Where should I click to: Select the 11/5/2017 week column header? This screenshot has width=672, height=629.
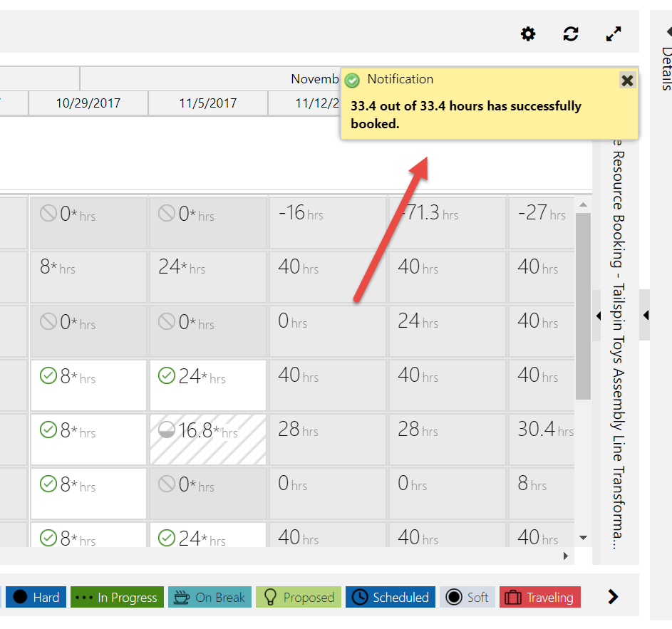coord(208,103)
